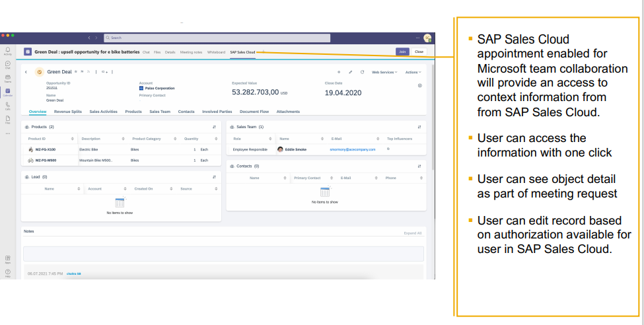Viewport: 644px width, 325px height.
Task: Add a tag to Green Deal
Action: click(x=104, y=72)
